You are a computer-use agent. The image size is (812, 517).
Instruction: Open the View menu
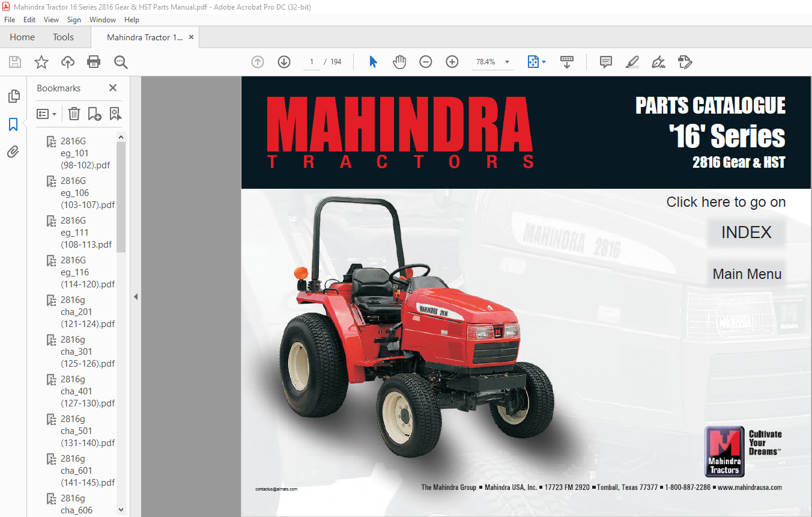51,20
